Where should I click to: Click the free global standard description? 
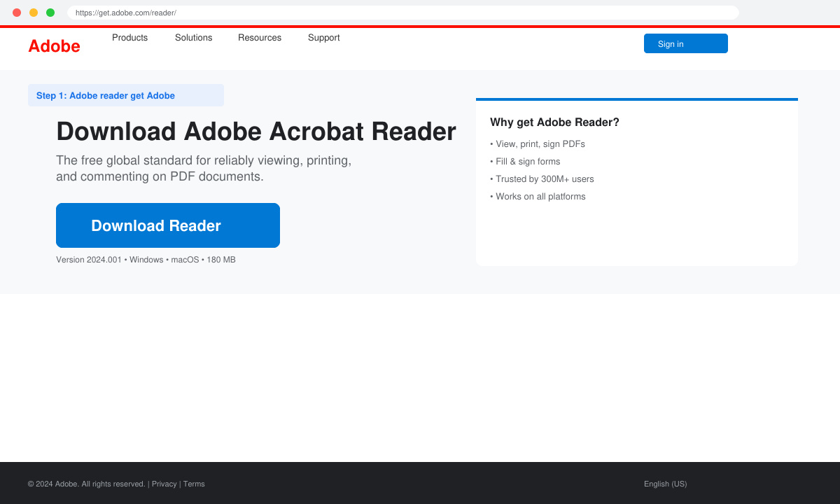click(x=204, y=168)
